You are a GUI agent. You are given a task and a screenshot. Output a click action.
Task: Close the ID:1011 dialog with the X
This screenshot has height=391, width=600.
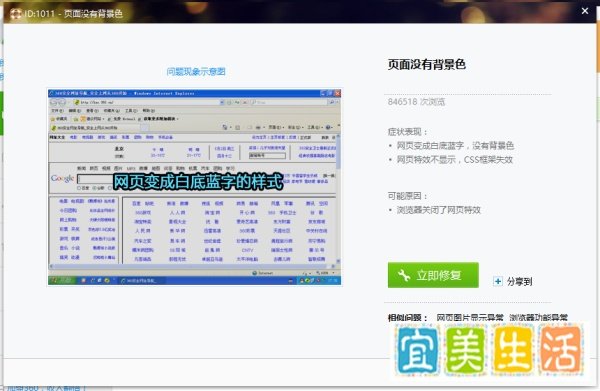585,11
